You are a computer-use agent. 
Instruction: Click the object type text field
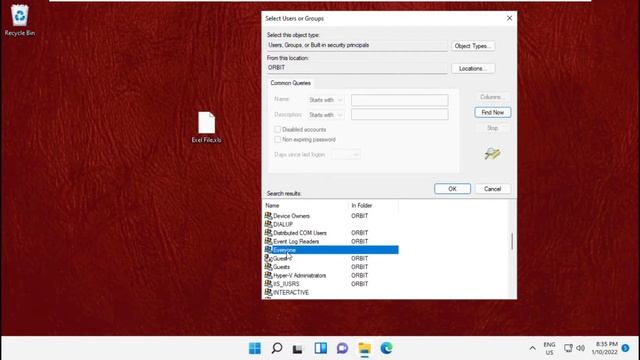[357, 45]
